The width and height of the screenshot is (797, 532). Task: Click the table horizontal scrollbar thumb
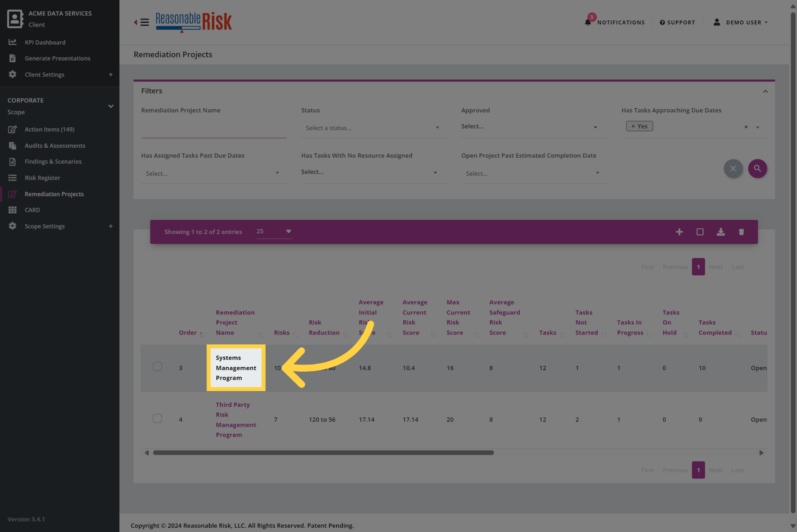(x=323, y=453)
